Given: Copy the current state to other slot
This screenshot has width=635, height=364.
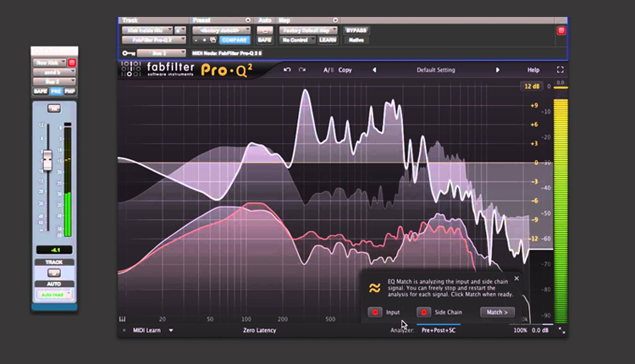Looking at the screenshot, I should click(345, 69).
